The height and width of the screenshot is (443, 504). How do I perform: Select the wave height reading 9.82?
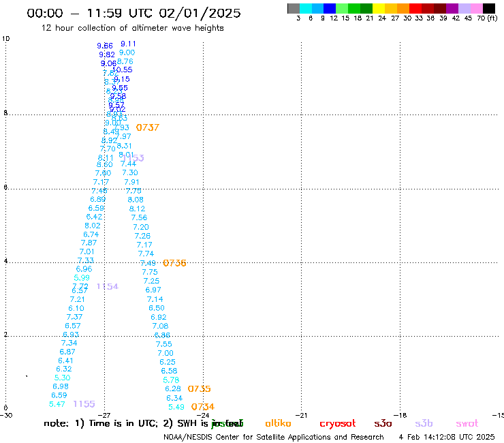pos(107,55)
